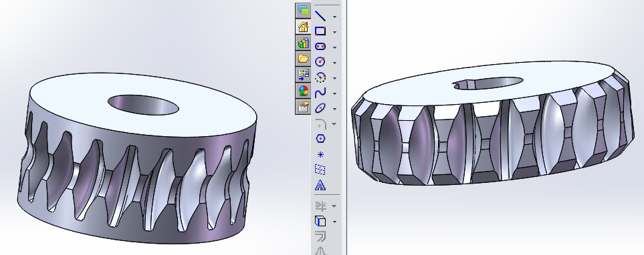Expand the Circle tool dropdown arrow
The image size is (644, 255).
(x=335, y=63)
